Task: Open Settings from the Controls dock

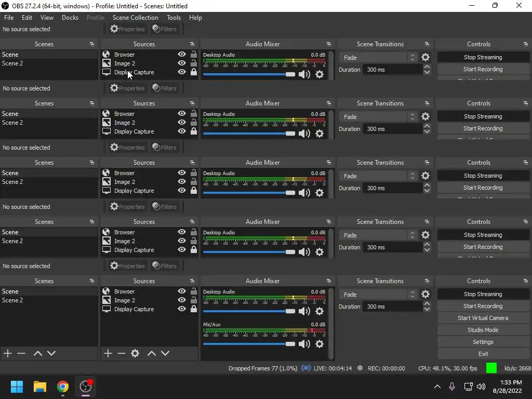Action: point(483,342)
